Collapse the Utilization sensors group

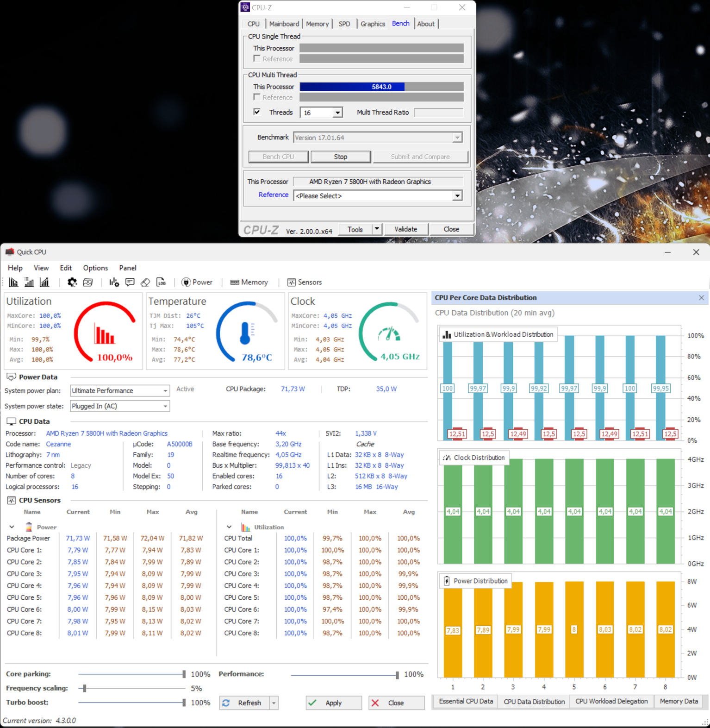pyautogui.click(x=229, y=527)
